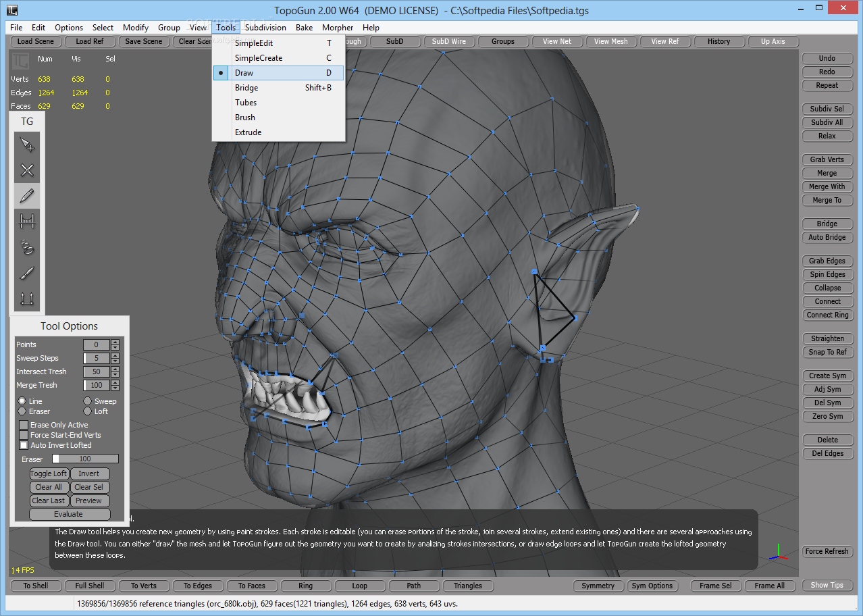This screenshot has width=863, height=616.
Task: Click the TG logo above the stats
Action: 20,60
